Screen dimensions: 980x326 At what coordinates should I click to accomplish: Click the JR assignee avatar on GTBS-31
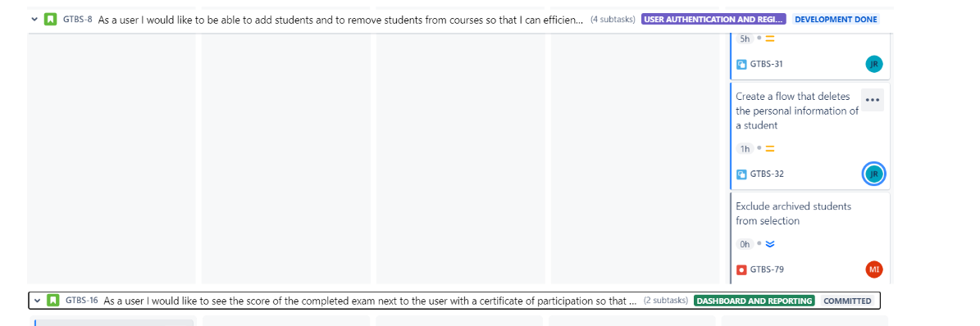pos(873,64)
